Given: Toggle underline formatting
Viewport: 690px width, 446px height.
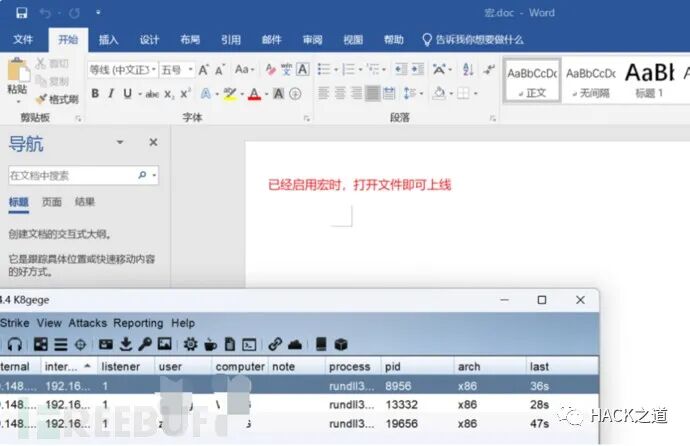Looking at the screenshot, I should [x=128, y=93].
